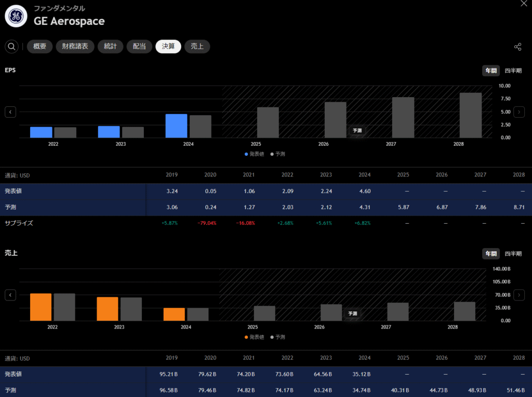Click revenue reported value 35.12 B
The image size is (532, 397).
362,374
